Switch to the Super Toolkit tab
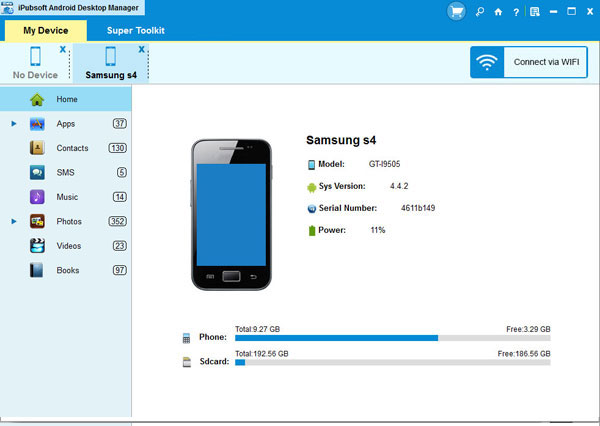 pyautogui.click(x=135, y=31)
